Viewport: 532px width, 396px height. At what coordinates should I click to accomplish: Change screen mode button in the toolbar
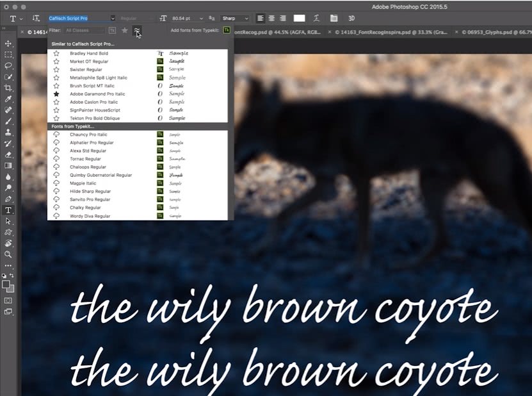point(8,312)
